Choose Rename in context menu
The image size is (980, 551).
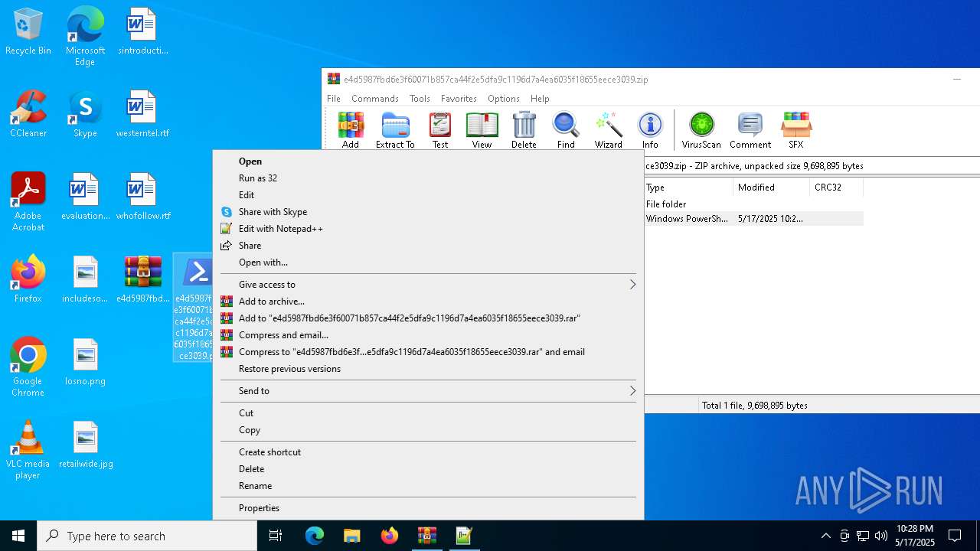[428, 486]
